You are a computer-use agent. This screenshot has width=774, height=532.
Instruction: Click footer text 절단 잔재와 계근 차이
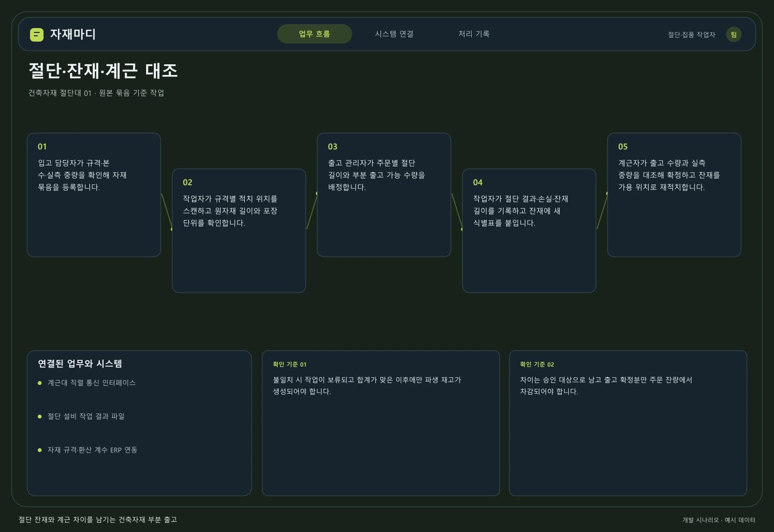click(x=98, y=519)
